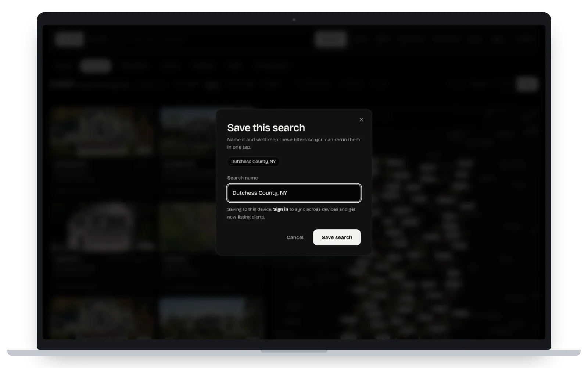This screenshot has height=368, width=588.
Task: Close the Save this search dialog
Action: click(361, 120)
